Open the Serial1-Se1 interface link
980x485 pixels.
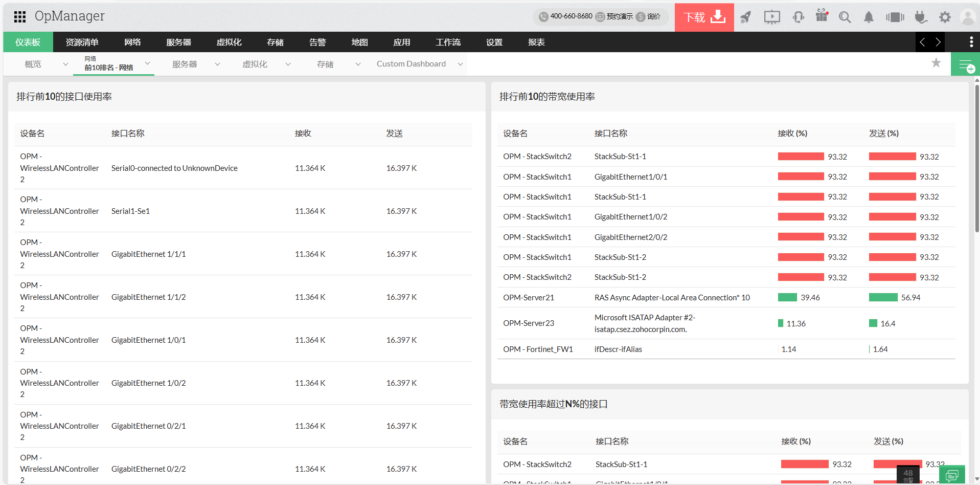130,211
